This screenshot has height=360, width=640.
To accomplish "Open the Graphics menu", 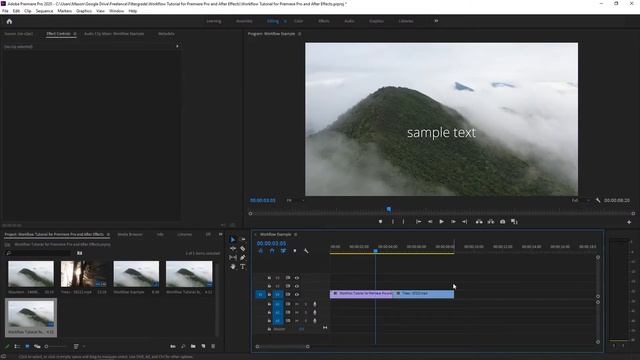I will [x=84, y=11].
